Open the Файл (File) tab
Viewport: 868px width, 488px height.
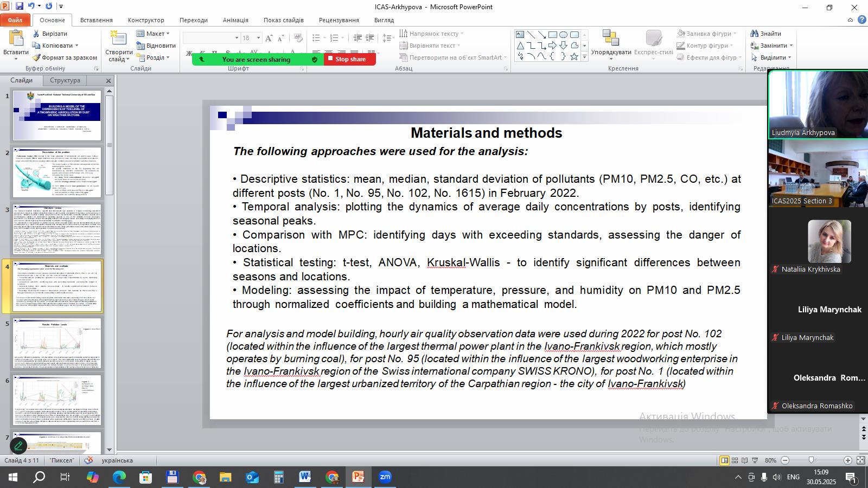tap(15, 20)
